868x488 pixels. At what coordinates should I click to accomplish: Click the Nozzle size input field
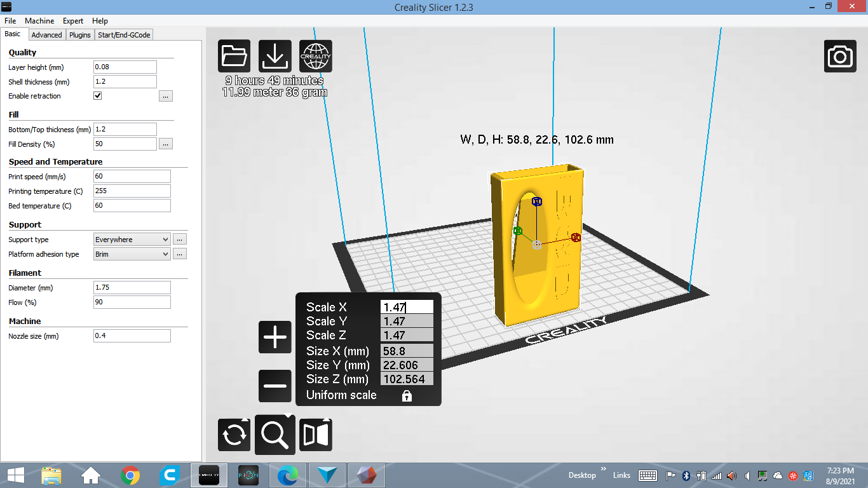pyautogui.click(x=132, y=335)
